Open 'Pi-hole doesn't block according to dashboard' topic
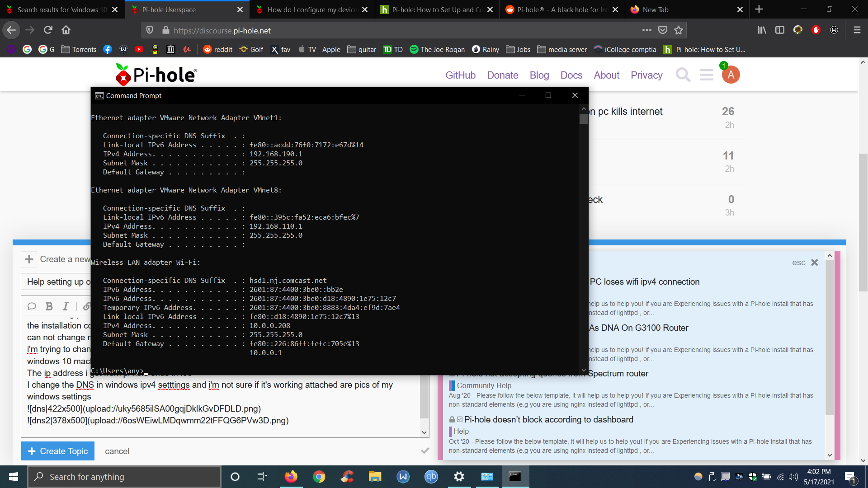868x488 pixels. (x=548, y=419)
